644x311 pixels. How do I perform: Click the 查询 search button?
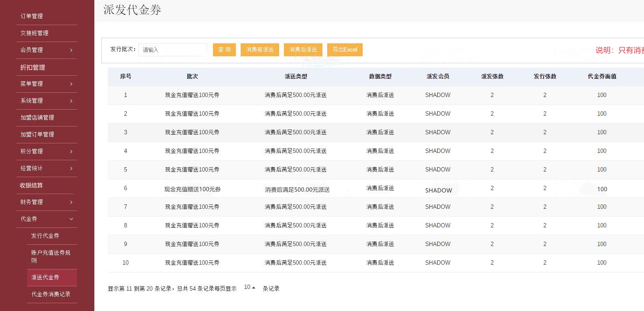(x=224, y=50)
